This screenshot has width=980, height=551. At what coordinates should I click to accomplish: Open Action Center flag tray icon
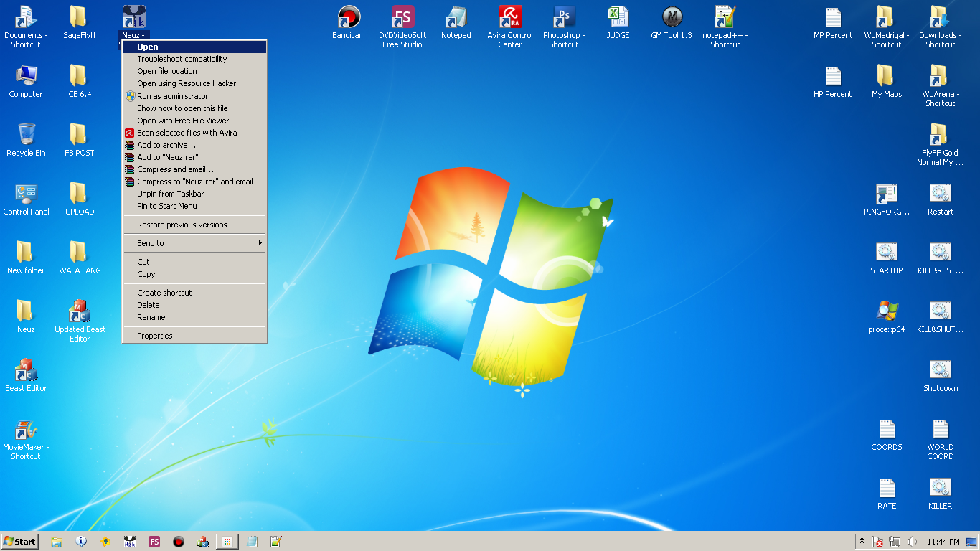tap(877, 542)
